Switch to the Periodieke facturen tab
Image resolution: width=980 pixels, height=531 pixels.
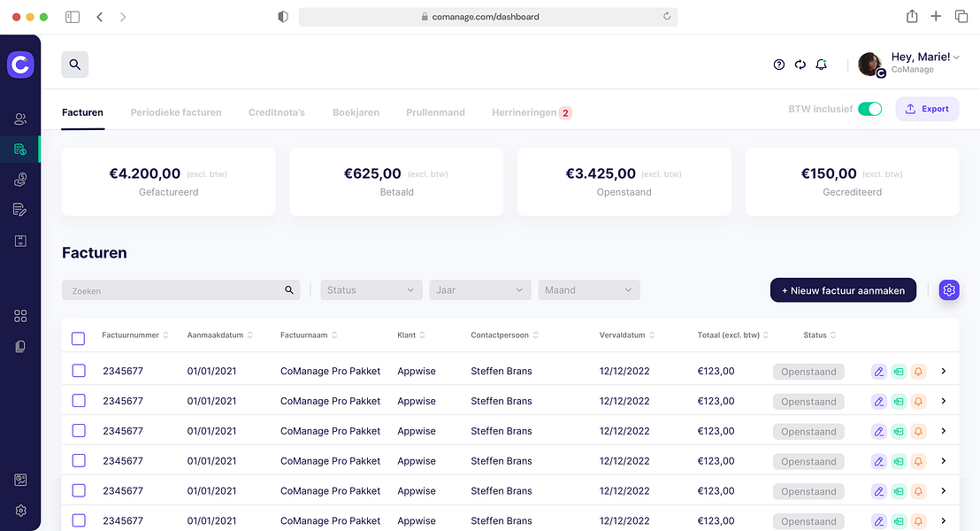(x=176, y=112)
